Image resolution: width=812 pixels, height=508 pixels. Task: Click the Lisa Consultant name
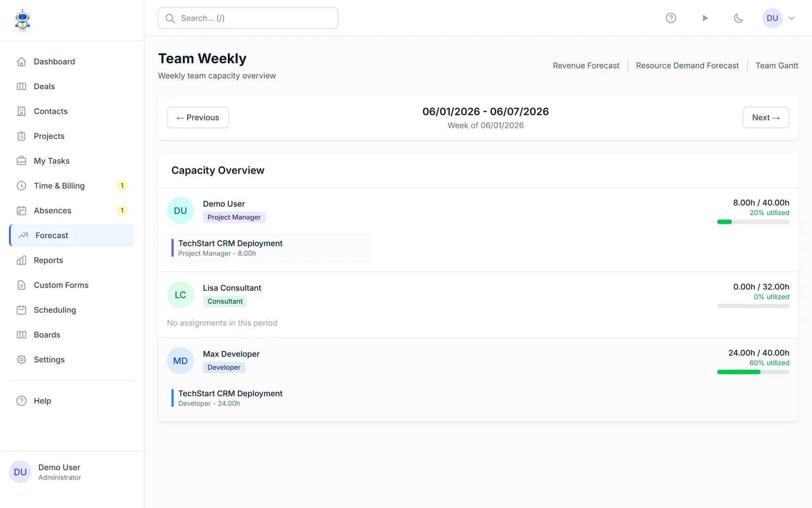232,288
